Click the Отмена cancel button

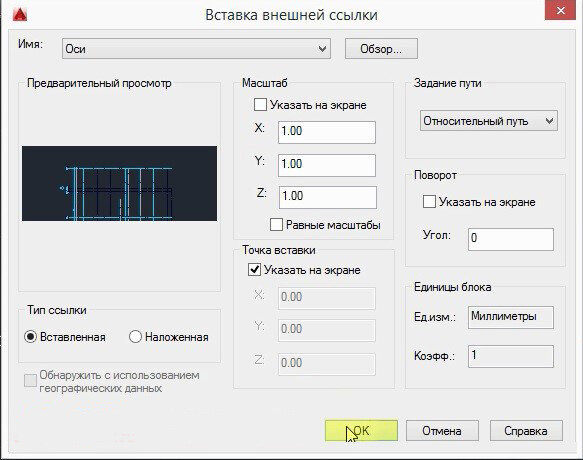442,431
